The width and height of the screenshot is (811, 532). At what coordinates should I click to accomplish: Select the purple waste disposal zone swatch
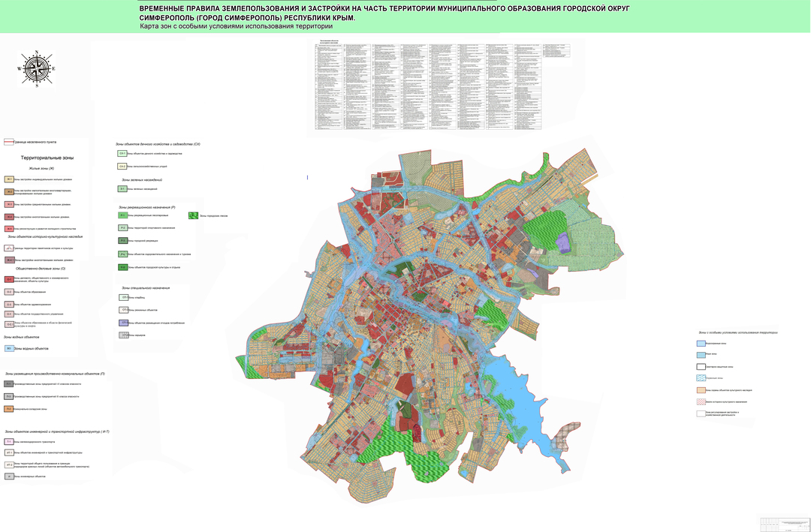coord(122,323)
